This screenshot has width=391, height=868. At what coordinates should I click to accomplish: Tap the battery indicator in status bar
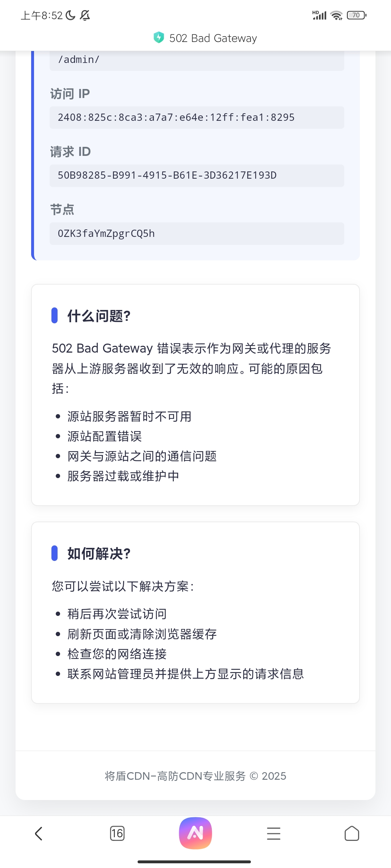[357, 15]
